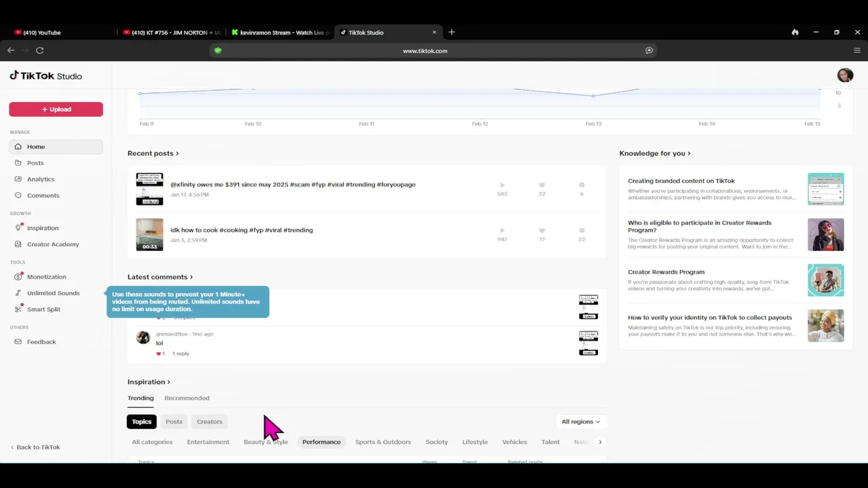This screenshot has width=868, height=488.
Task: Click the grimsledttoe commenter avatar
Action: pos(142,338)
